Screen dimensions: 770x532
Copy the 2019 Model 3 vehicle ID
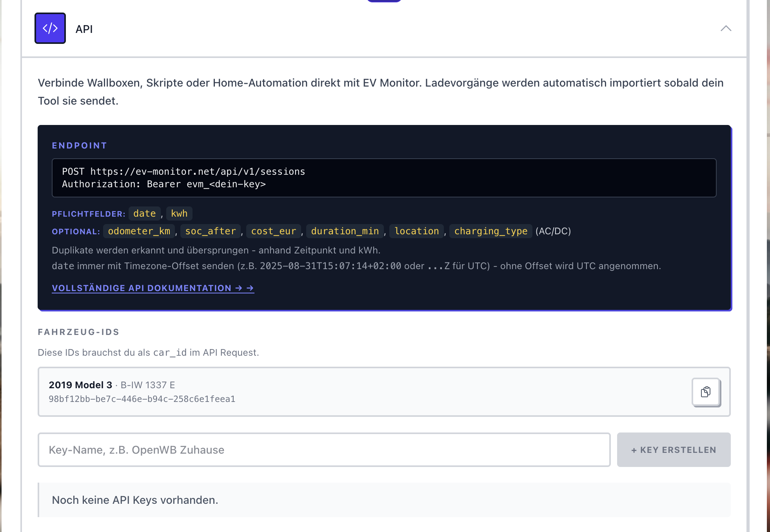706,392
